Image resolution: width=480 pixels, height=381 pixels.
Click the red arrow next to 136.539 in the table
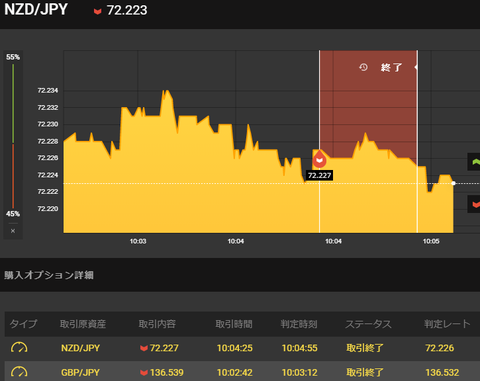[x=144, y=373]
